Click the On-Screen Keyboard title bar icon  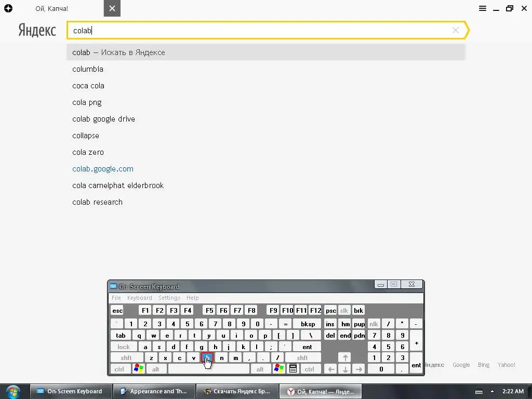coord(113,286)
